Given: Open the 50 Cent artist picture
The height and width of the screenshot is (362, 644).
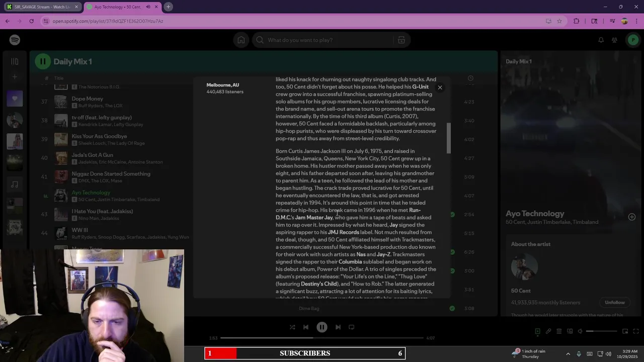Looking at the screenshot, I should tap(524, 266).
